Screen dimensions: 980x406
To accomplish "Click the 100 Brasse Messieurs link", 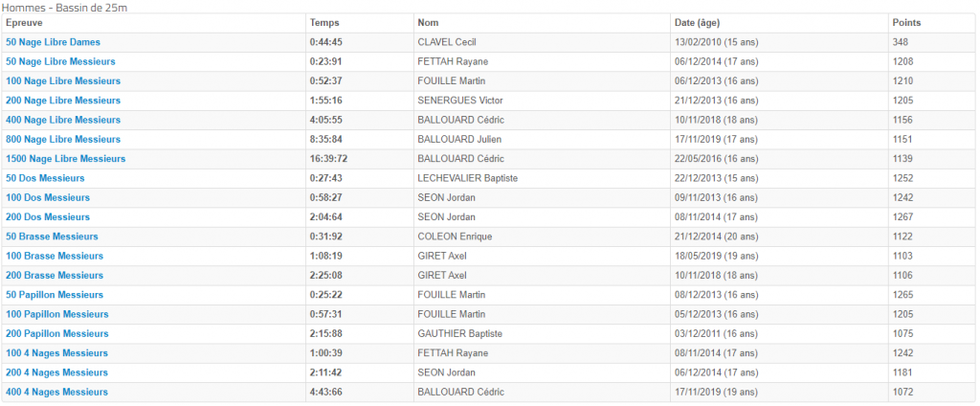I will pyautogui.click(x=55, y=256).
